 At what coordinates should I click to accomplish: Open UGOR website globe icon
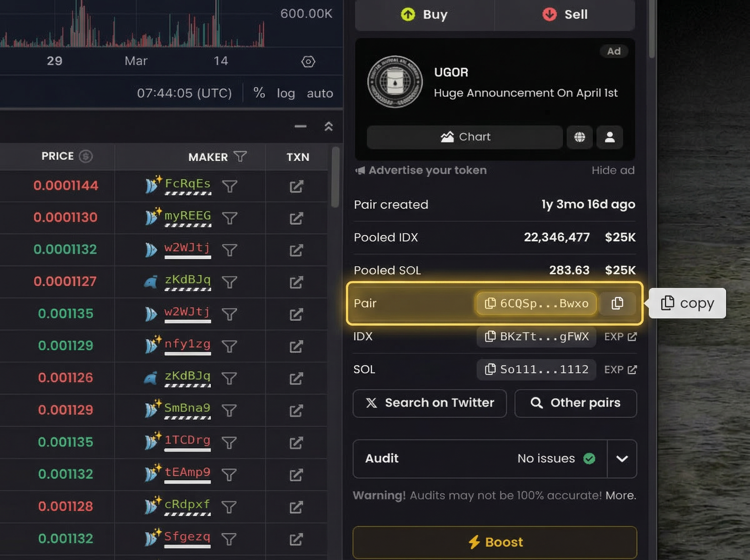579,137
